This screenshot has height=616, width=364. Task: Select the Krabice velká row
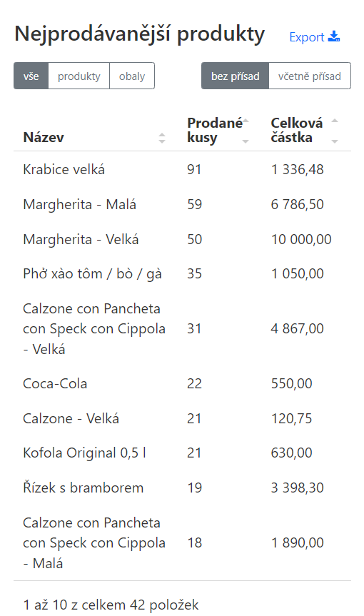click(182, 169)
